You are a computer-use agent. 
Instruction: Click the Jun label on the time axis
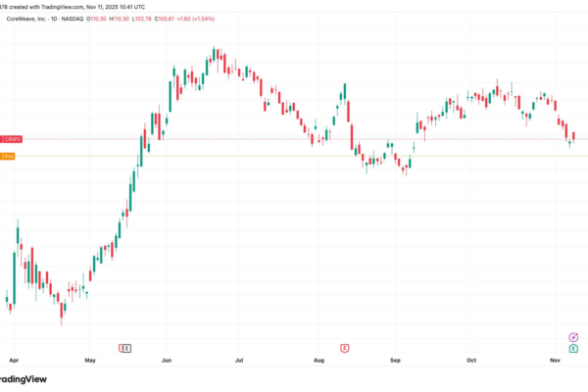coord(165,361)
